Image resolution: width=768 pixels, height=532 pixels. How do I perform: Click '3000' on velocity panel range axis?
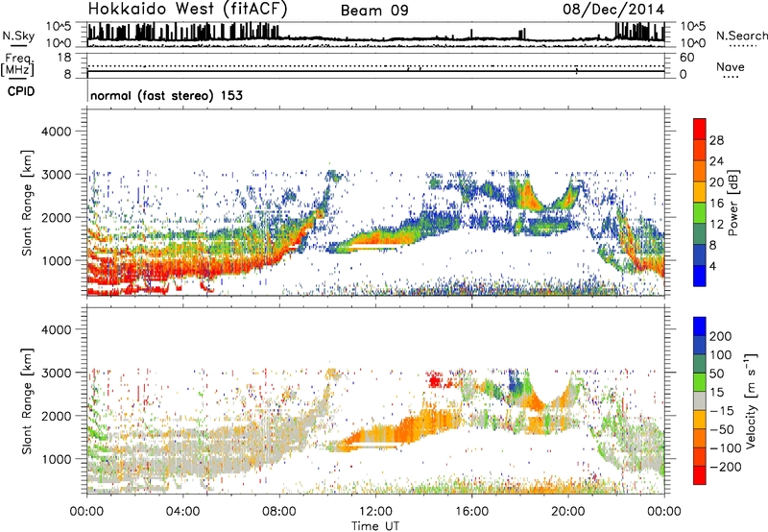[57, 373]
